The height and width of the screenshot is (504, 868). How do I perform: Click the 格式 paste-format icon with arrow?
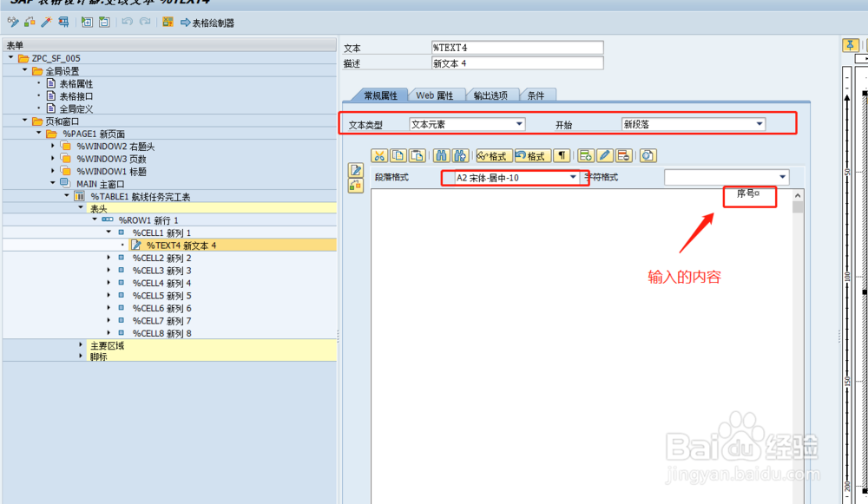[x=529, y=155]
